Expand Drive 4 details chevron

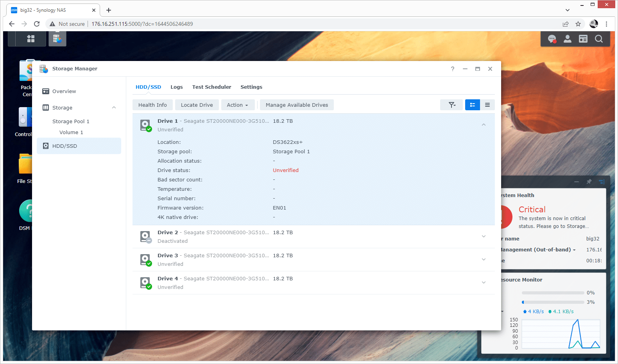coord(484,282)
